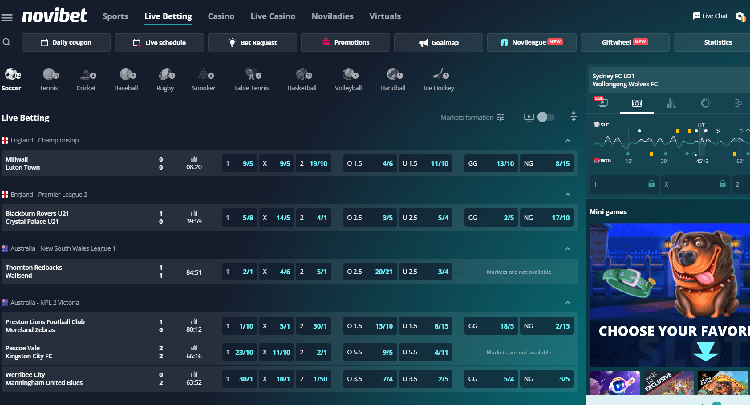Open the Promotions button
Viewport: 750px width, 405px height.
pyautogui.click(x=343, y=43)
